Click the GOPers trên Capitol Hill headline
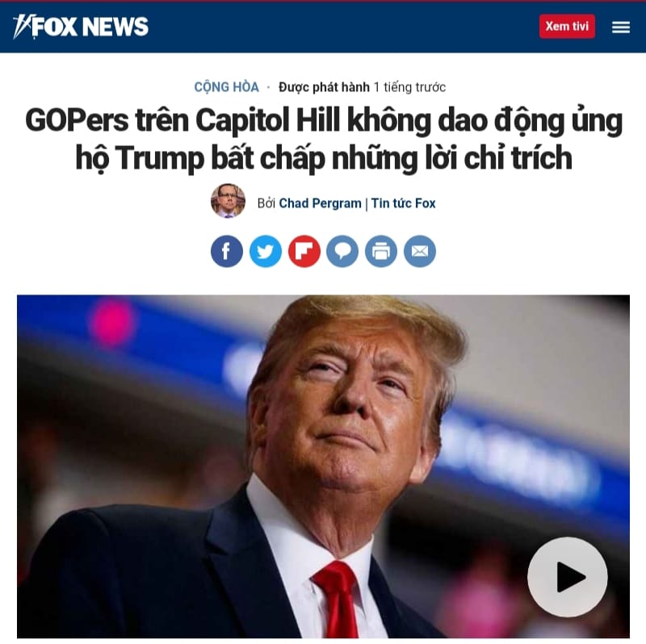Image resolution: width=646 pixels, height=644 pixels. click(324, 139)
